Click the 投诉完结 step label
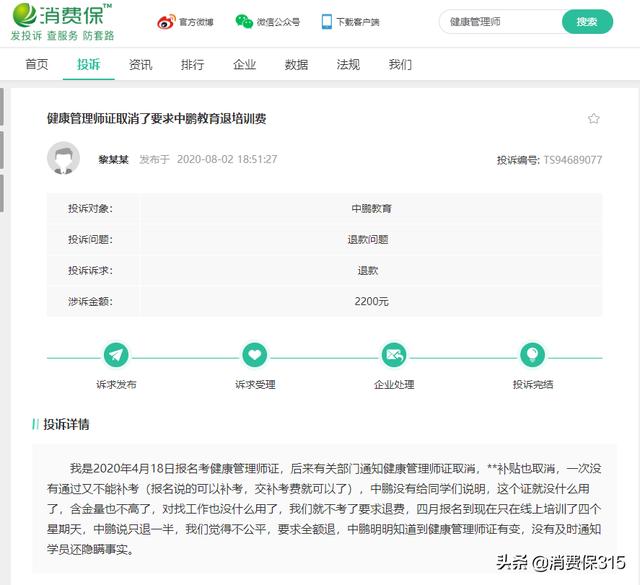The width and height of the screenshot is (640, 585). (x=533, y=385)
